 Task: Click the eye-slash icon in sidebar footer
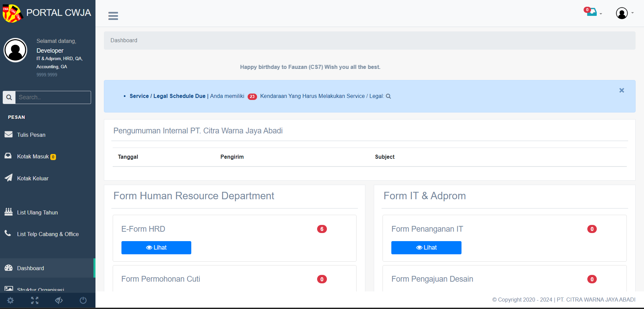pos(59,300)
